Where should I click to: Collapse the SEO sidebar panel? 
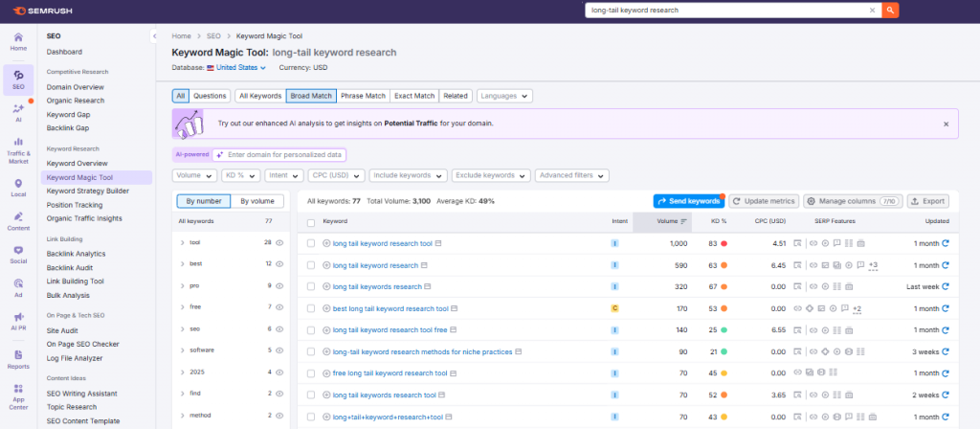point(154,36)
